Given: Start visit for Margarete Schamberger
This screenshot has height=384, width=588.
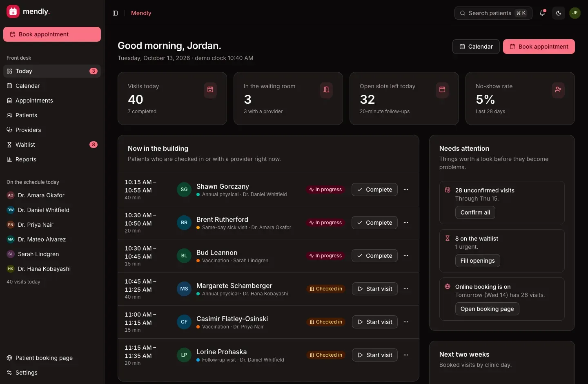Looking at the screenshot, I should point(375,289).
